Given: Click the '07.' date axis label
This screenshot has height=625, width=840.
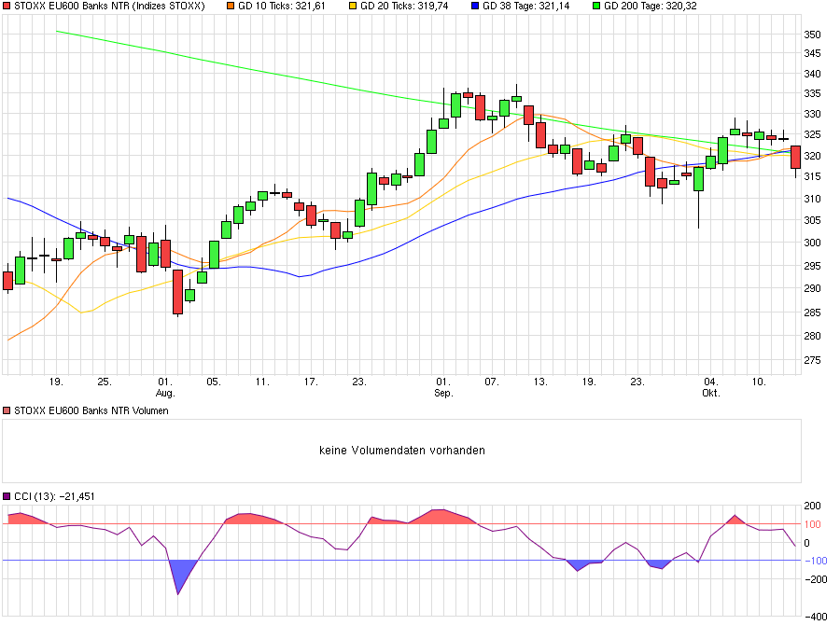Looking at the screenshot, I should point(492,382).
